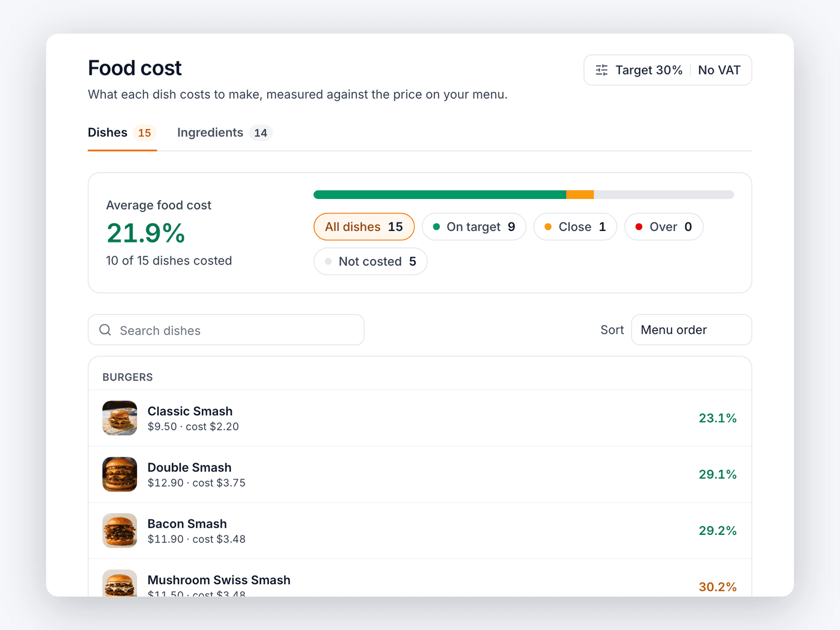Open the Menu order sort dropdown

691,330
